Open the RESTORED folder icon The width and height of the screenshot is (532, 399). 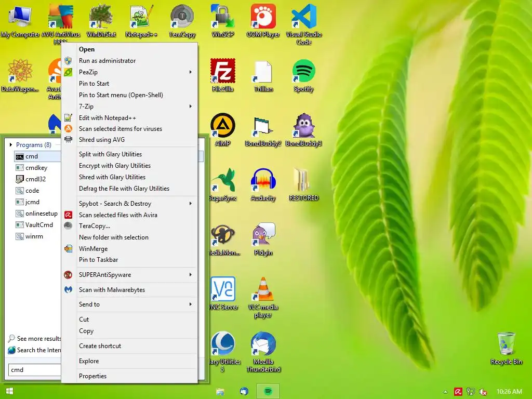pyautogui.click(x=303, y=184)
